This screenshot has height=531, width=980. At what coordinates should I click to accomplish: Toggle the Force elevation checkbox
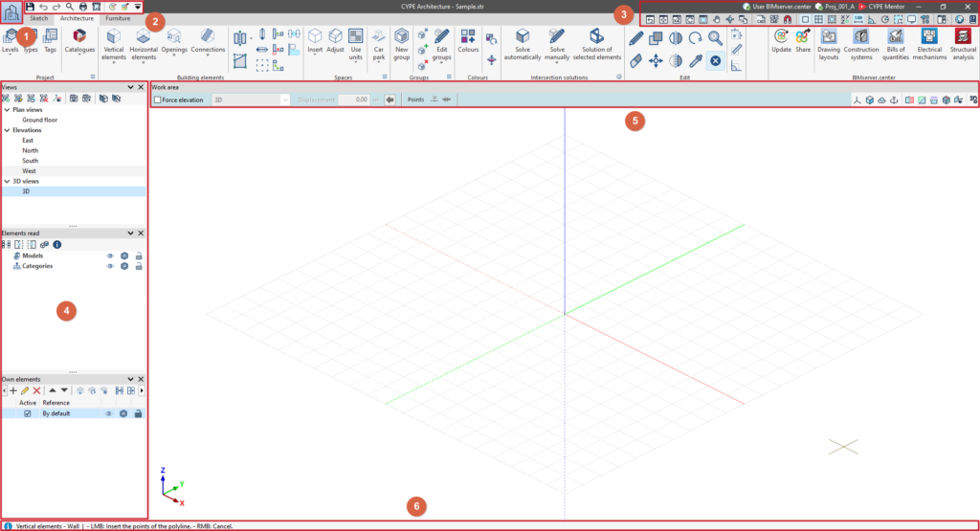(158, 100)
